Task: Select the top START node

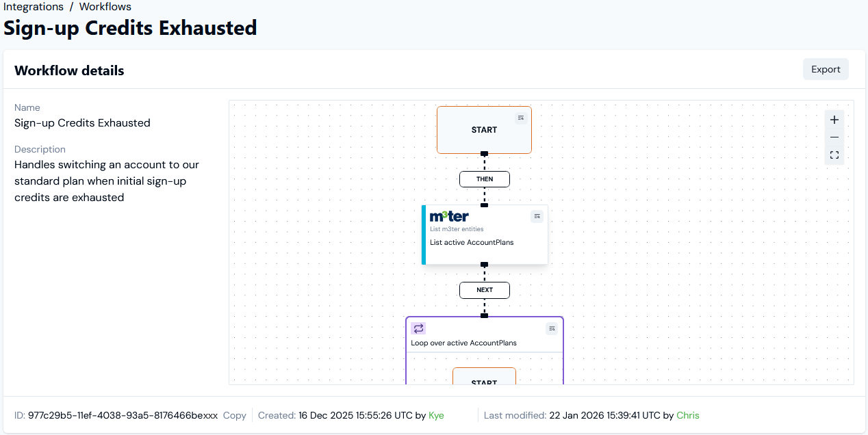Action: tap(484, 130)
